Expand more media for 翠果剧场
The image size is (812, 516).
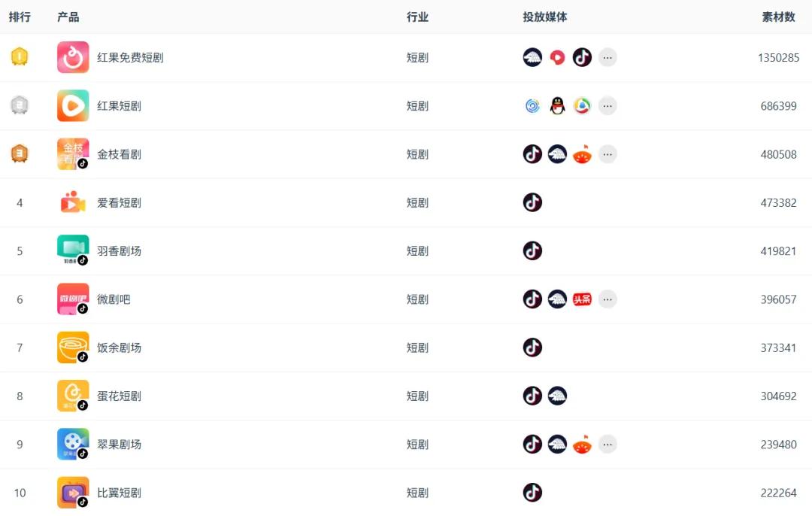(x=607, y=445)
